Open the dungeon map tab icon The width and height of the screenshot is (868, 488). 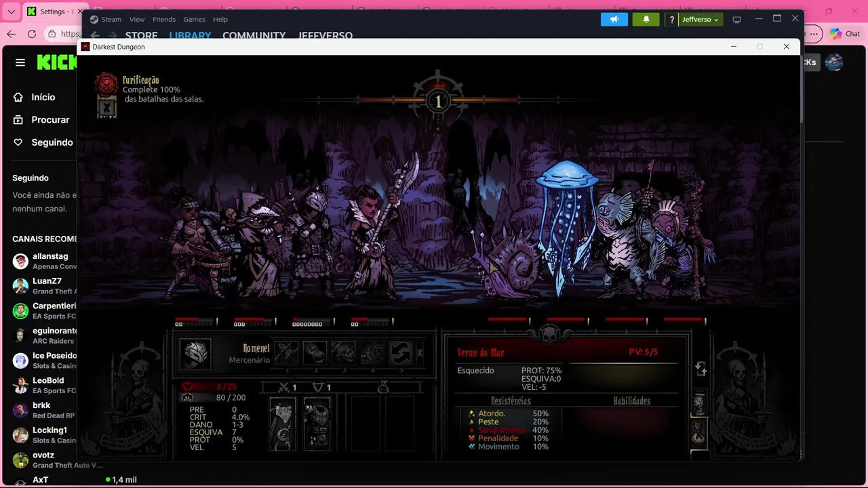[698, 403]
